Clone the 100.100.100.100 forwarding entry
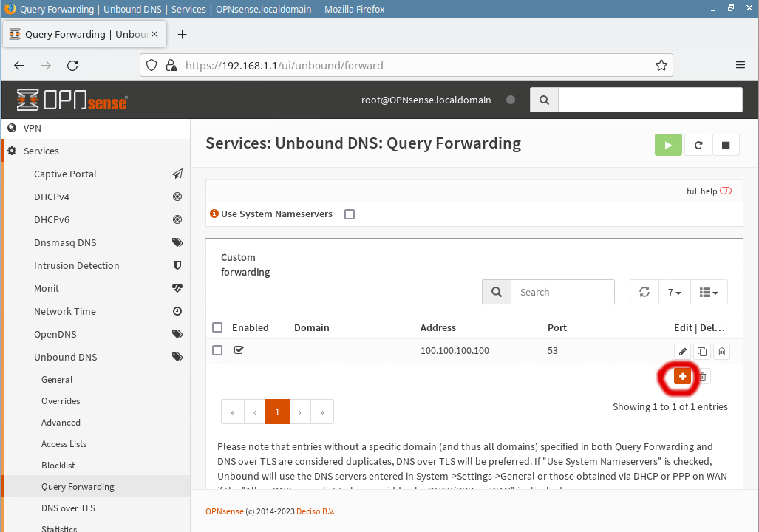 pyautogui.click(x=702, y=352)
